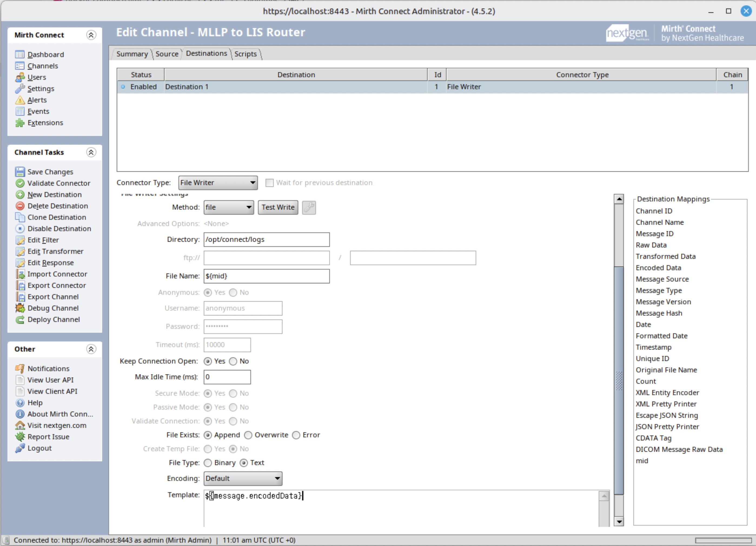The height and width of the screenshot is (546, 756).
Task: Create a New Destination
Action: tap(55, 195)
